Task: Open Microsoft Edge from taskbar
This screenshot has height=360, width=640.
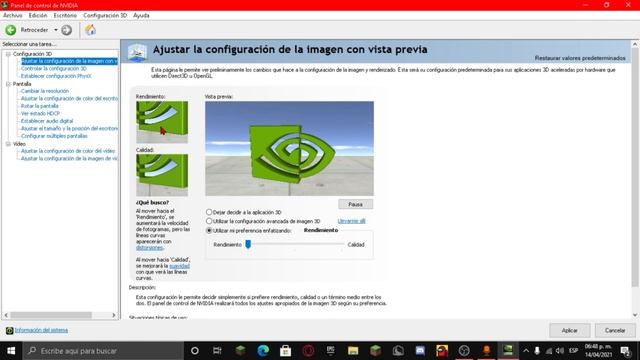Action: pos(263,351)
